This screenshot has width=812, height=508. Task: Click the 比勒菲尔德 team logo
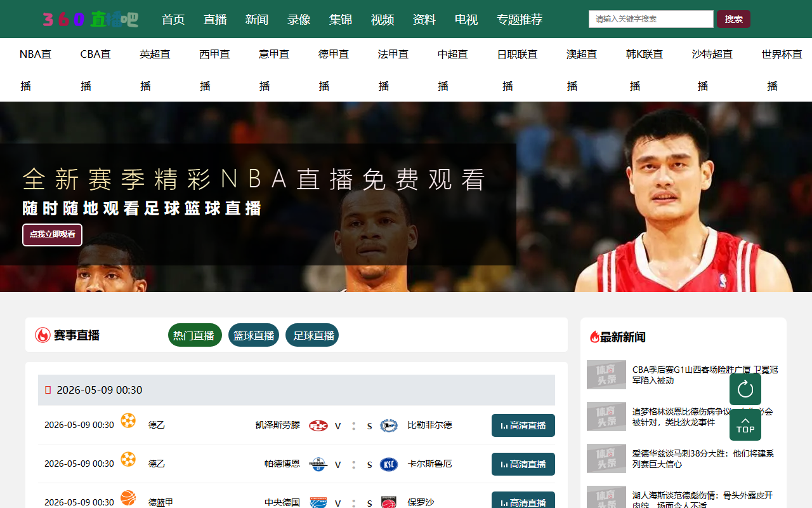click(388, 425)
